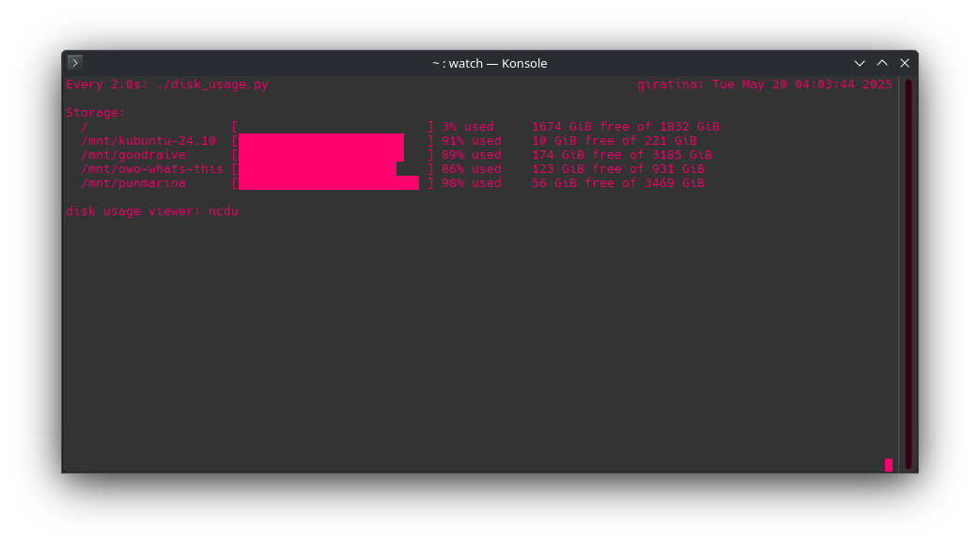Click the pink terminal cursor block
This screenshot has width=980, height=546.
tap(888, 464)
